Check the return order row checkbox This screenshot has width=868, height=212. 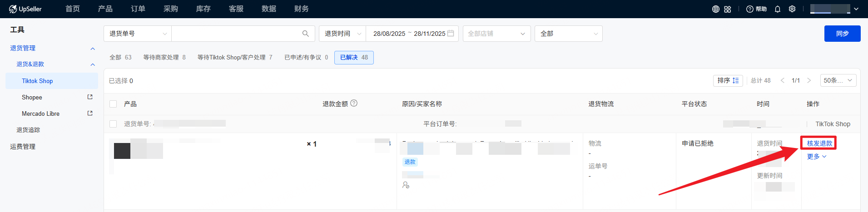(x=113, y=124)
